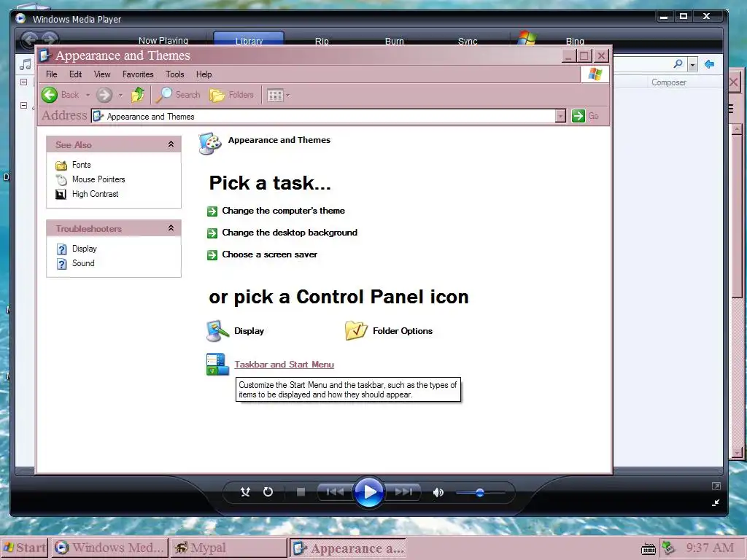747x560 pixels.
Task: Open the Forward history dropdown arrow
Action: (120, 95)
